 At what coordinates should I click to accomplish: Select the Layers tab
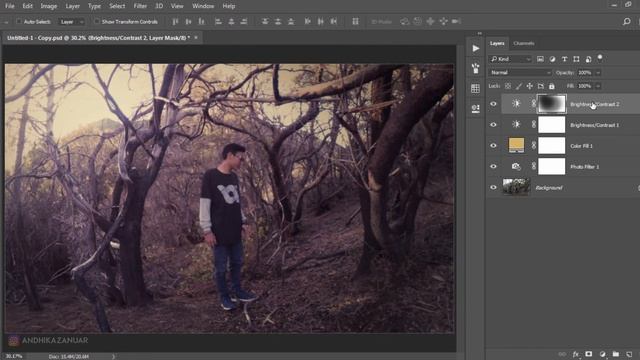click(497, 43)
